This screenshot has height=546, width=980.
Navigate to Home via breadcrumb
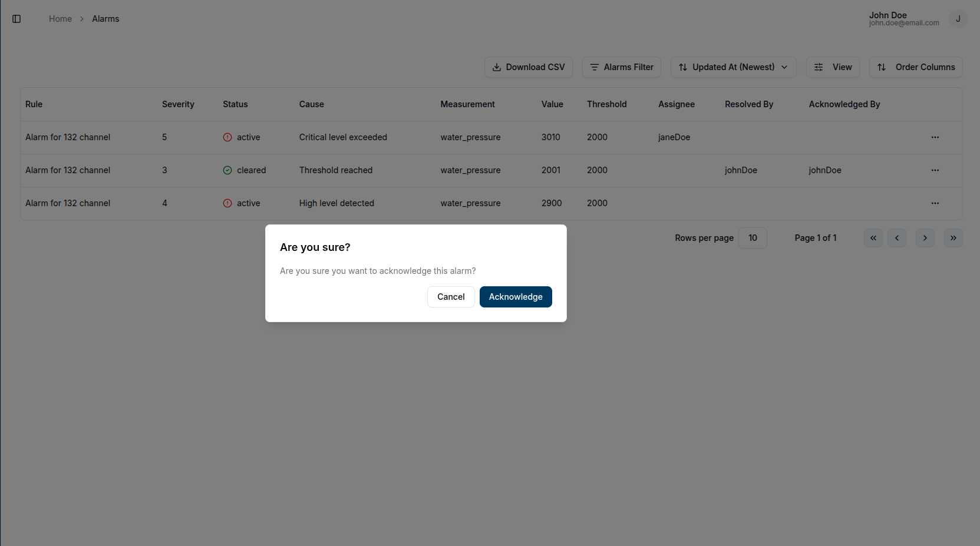click(x=60, y=18)
